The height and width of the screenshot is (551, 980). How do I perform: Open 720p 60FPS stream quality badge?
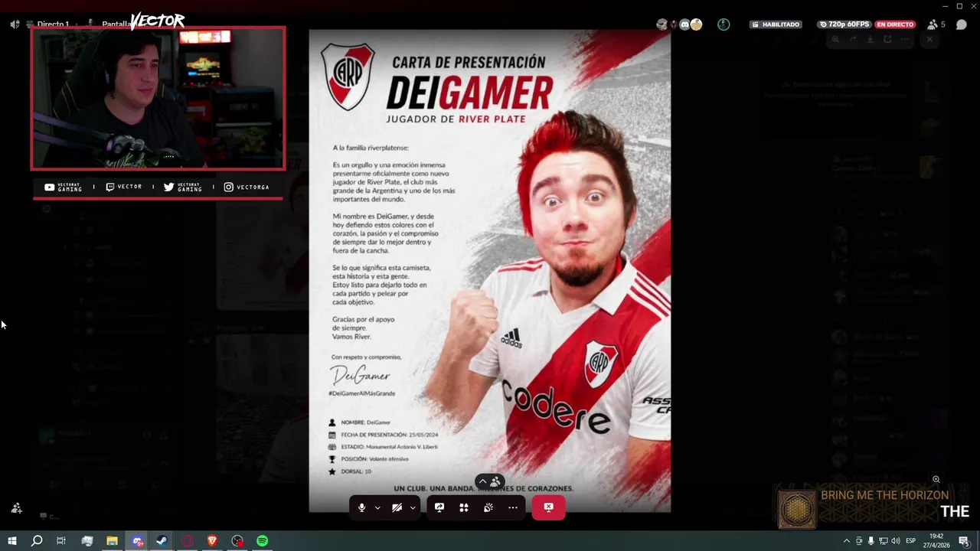844,24
